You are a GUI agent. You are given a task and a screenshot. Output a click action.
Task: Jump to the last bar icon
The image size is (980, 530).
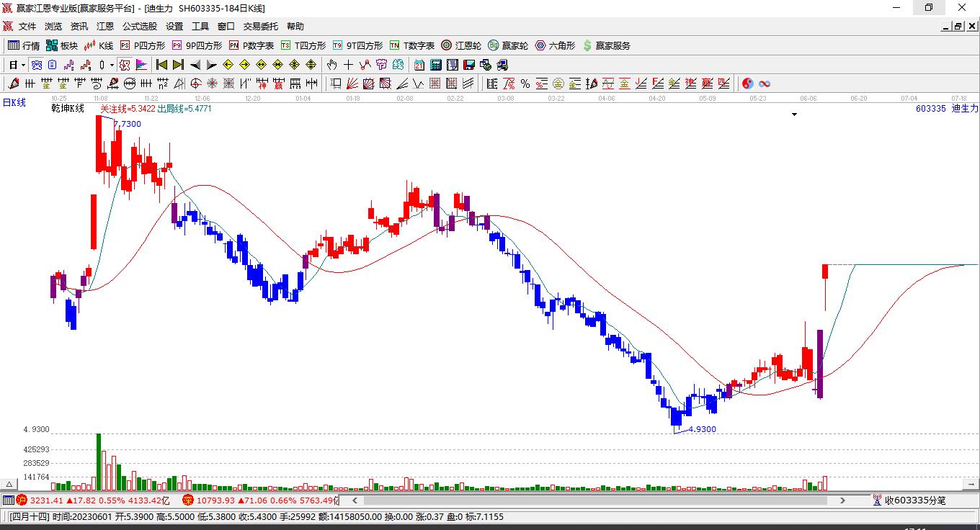coord(178,65)
